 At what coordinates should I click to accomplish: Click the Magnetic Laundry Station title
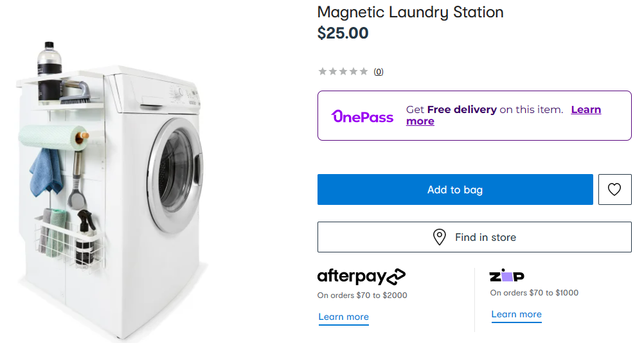pyautogui.click(x=410, y=12)
